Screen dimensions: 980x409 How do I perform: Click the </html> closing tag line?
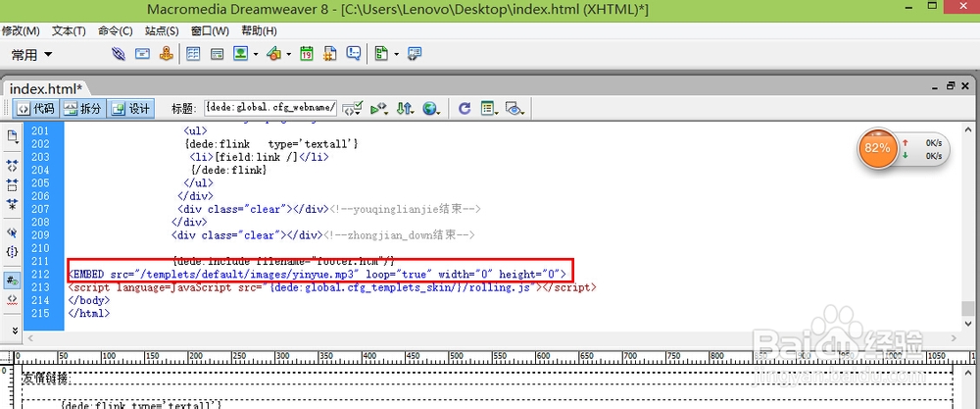(x=89, y=313)
